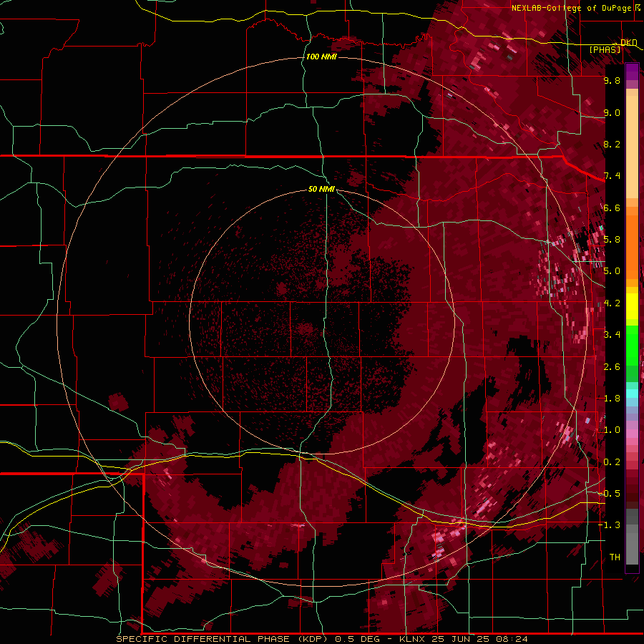This screenshot has height=644, width=644.
Task: Pick the yellow band of the color bar
Action: point(632,306)
